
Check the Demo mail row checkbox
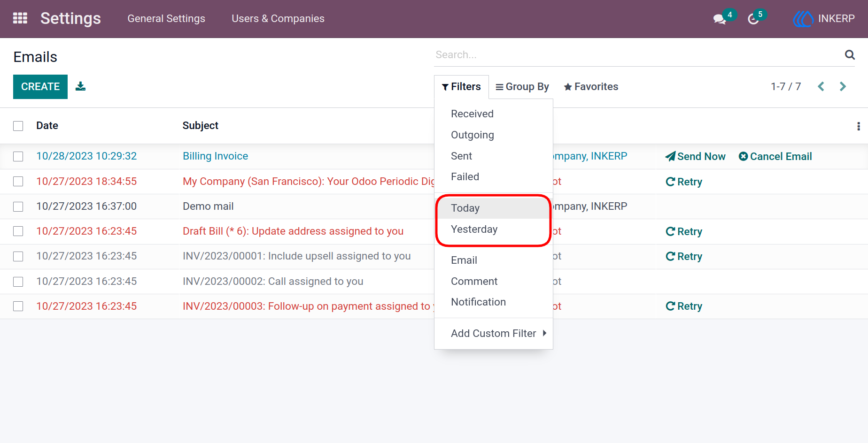(x=18, y=206)
